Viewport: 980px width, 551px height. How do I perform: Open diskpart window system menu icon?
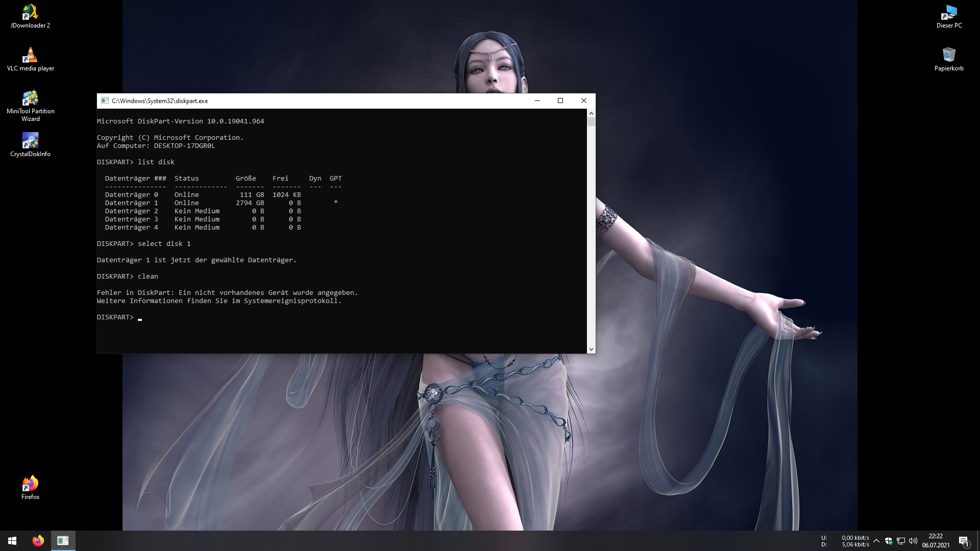(x=105, y=101)
